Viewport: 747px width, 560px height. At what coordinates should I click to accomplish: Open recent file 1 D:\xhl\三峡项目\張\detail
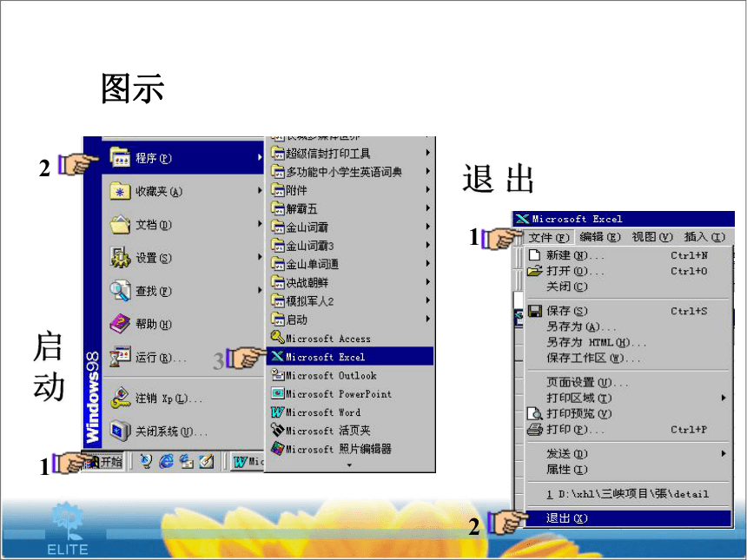tap(628, 494)
